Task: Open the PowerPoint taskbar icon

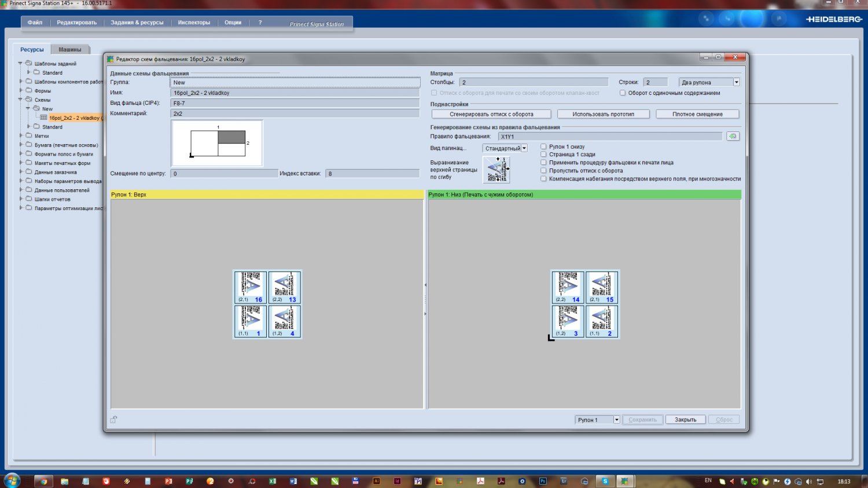Action: coord(168,481)
